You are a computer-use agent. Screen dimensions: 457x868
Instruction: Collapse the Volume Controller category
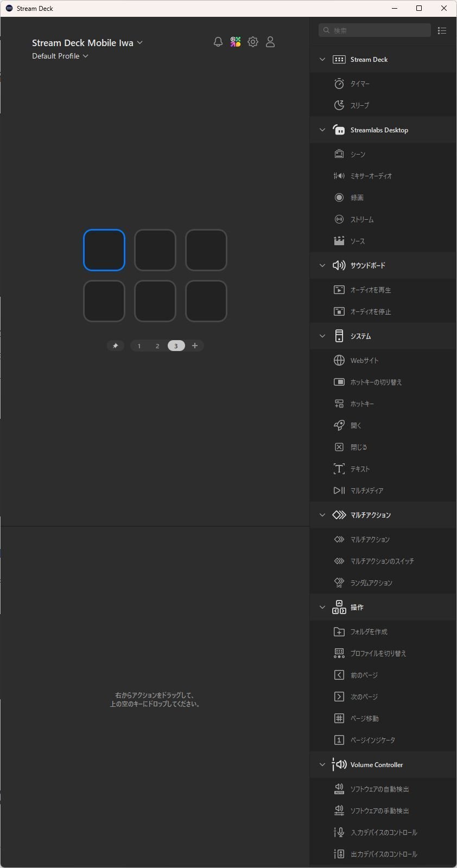pos(322,764)
